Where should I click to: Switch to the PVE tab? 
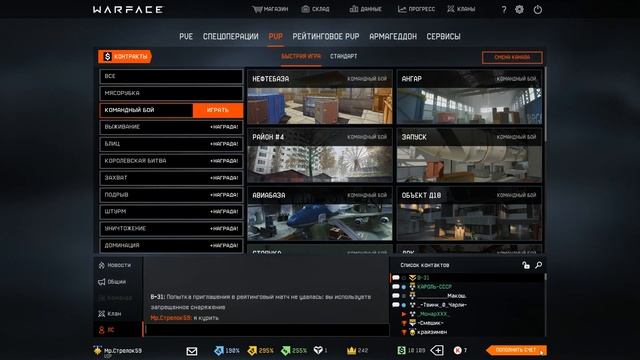(x=186, y=36)
